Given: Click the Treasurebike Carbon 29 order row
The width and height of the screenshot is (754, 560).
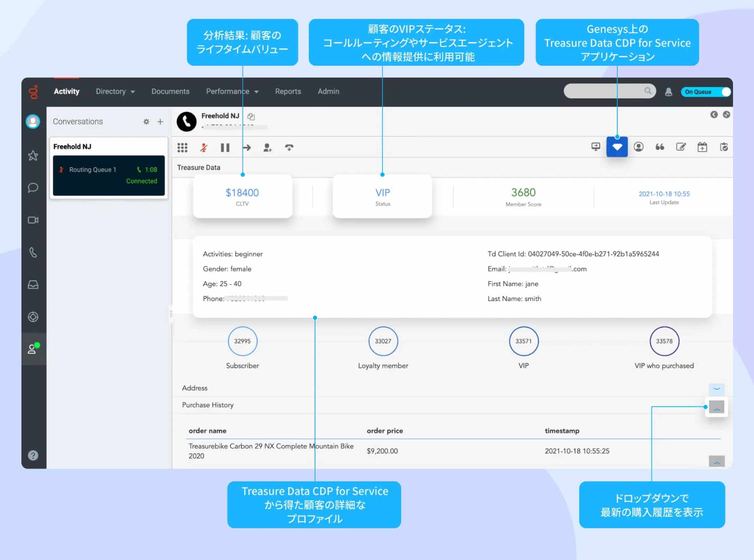Looking at the screenshot, I should point(453,451).
